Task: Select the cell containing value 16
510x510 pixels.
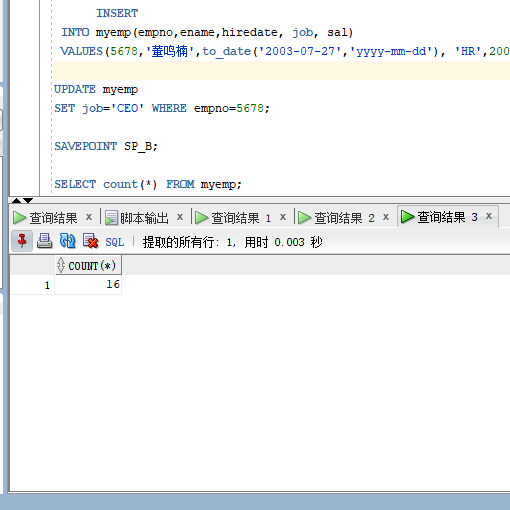Action: (88, 285)
